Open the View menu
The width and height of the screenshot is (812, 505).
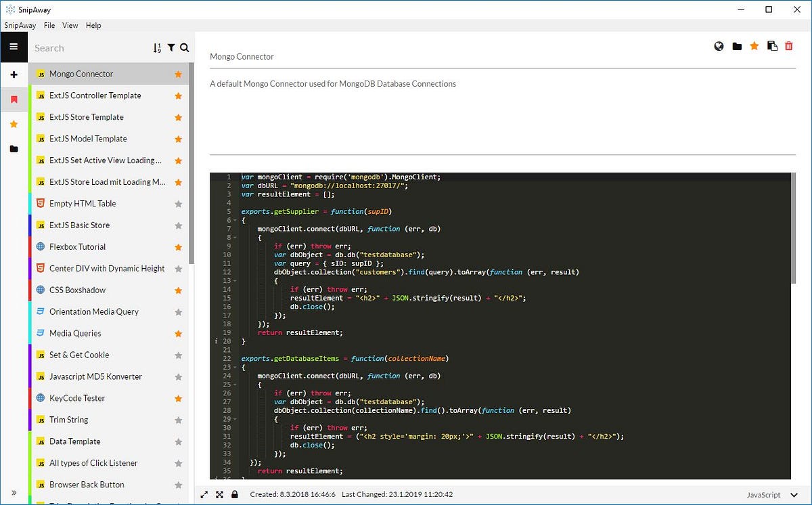70,25
